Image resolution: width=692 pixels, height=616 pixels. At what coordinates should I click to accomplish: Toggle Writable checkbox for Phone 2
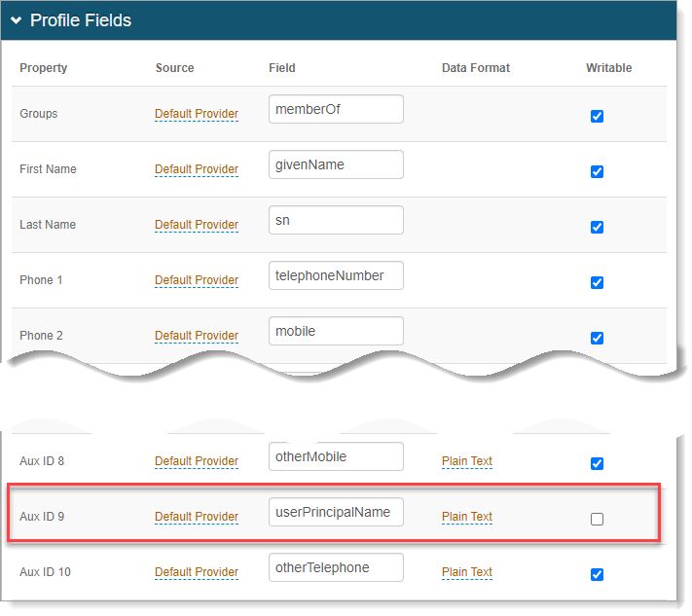click(x=597, y=338)
